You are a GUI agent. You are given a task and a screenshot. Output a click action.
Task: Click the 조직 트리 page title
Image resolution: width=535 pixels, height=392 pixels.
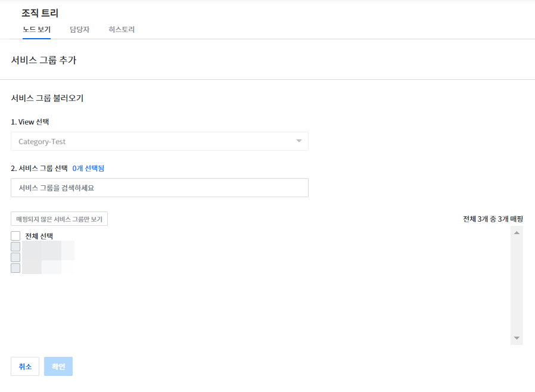[40, 13]
